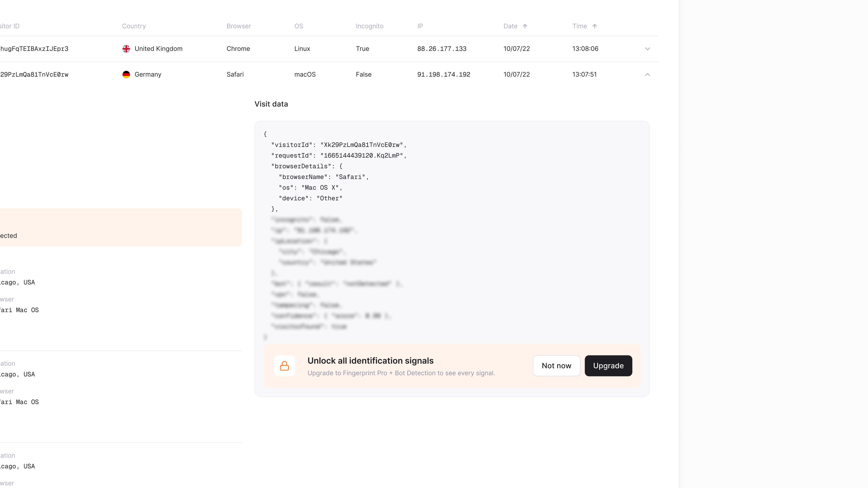Sort by Time arrow icon
Image resolution: width=868 pixels, height=488 pixels.
(595, 26)
